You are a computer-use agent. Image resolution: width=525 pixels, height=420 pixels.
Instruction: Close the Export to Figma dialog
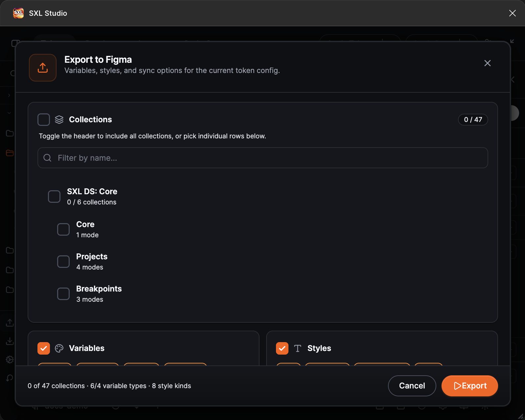click(x=488, y=63)
